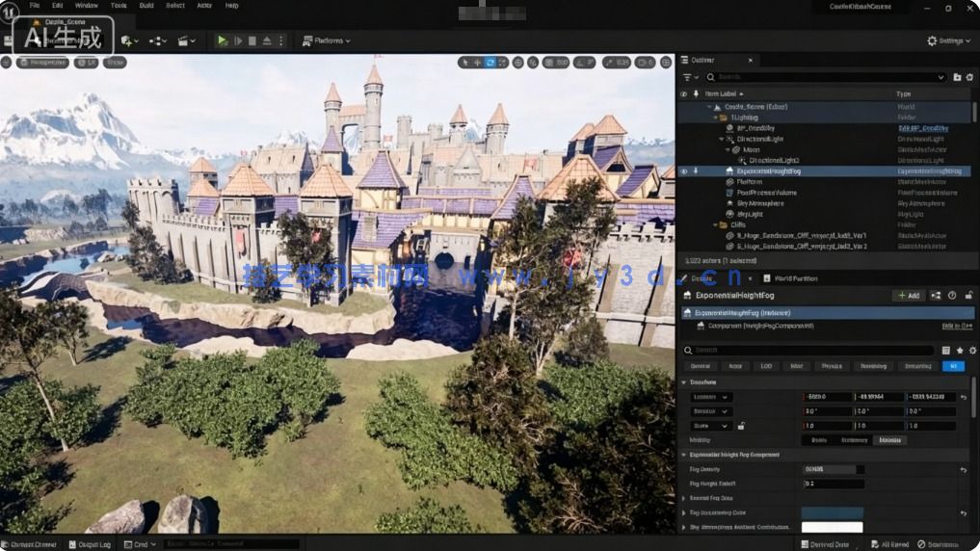Open the quick add content dropdown
The width and height of the screenshot is (980, 551).
pos(131,40)
